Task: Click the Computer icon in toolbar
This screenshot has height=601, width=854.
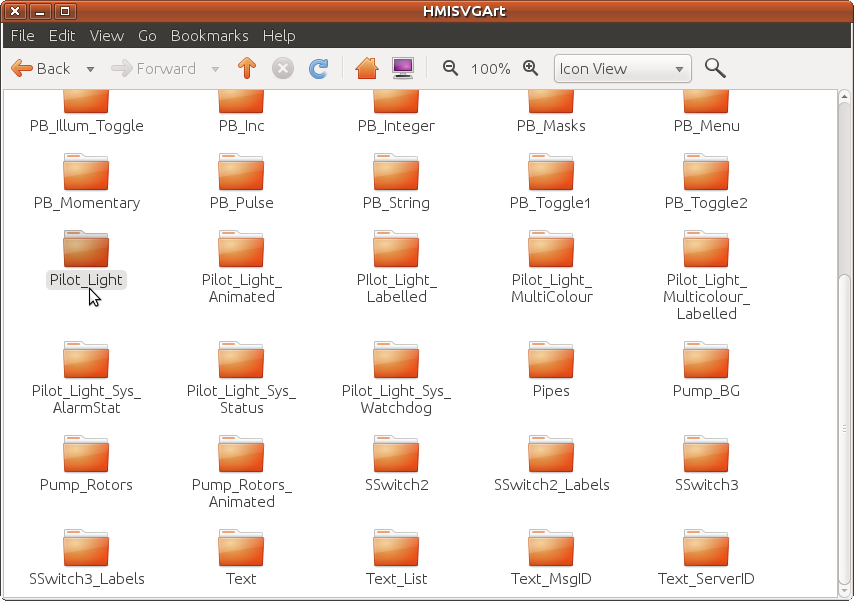Action: (403, 69)
